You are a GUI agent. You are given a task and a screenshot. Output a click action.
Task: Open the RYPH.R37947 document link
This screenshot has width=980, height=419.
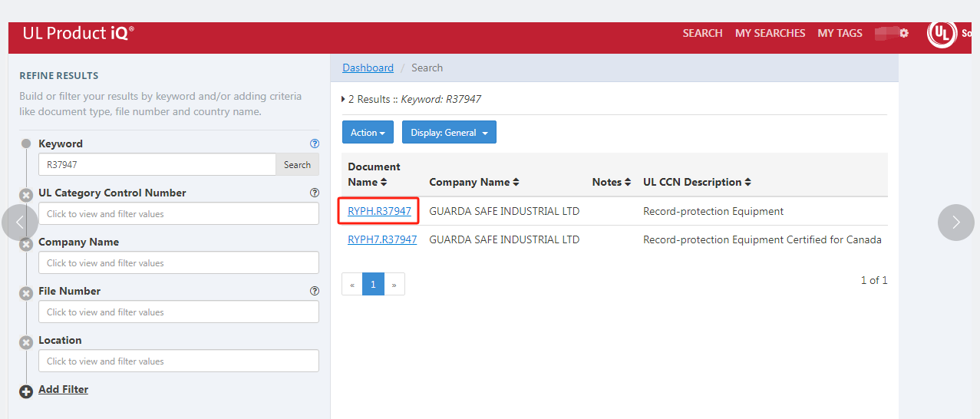tap(379, 211)
